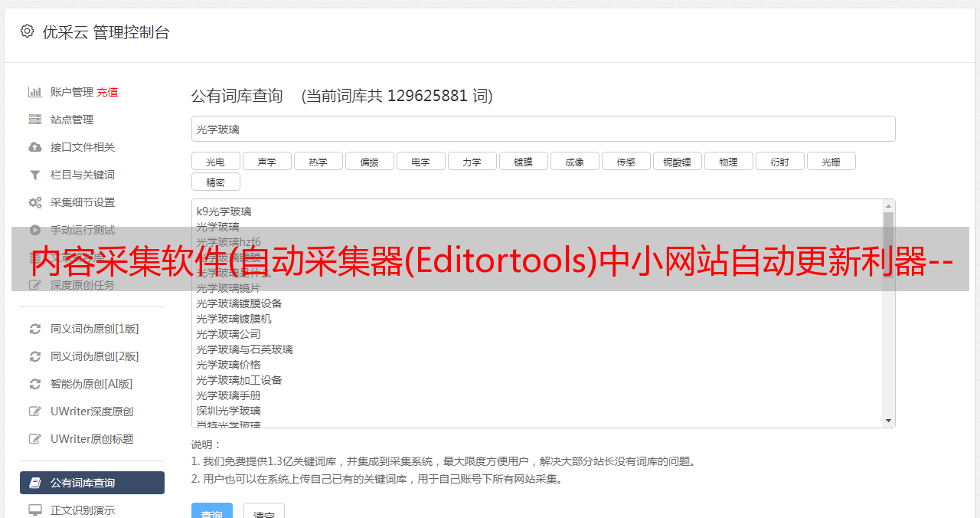This screenshot has height=518, width=980.
Task: Click the 声学 tag button
Action: point(266,161)
